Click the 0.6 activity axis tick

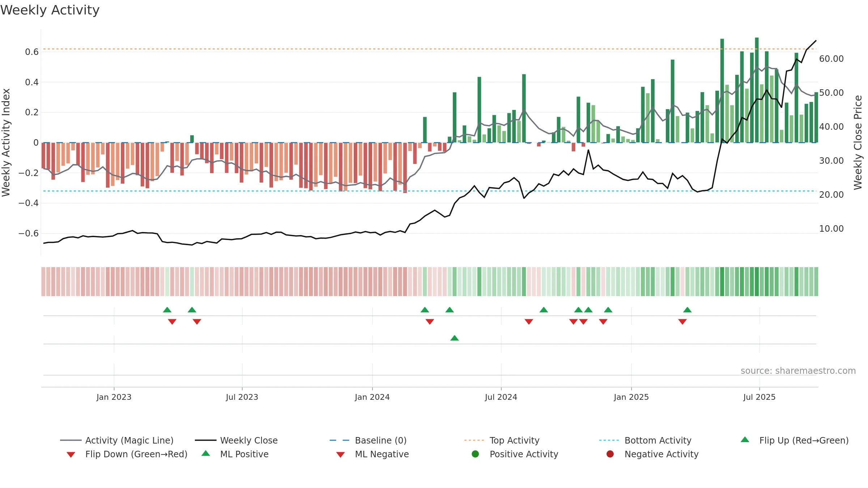point(32,52)
